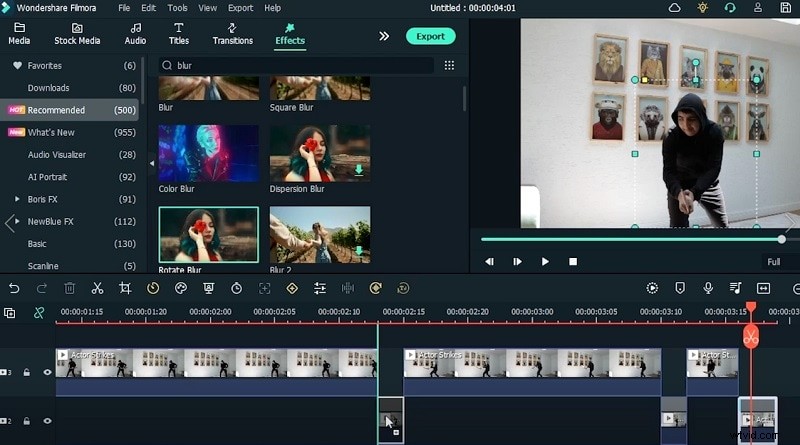Expand the Boris FX category

[x=17, y=199]
